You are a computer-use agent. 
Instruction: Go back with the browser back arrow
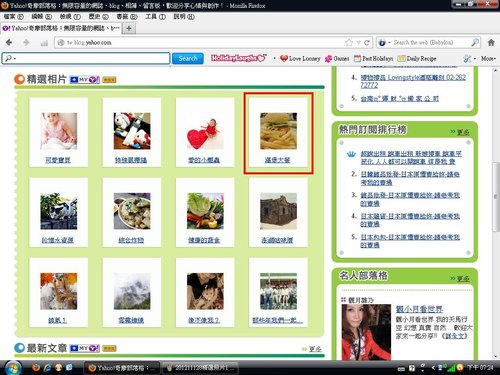coord(9,42)
